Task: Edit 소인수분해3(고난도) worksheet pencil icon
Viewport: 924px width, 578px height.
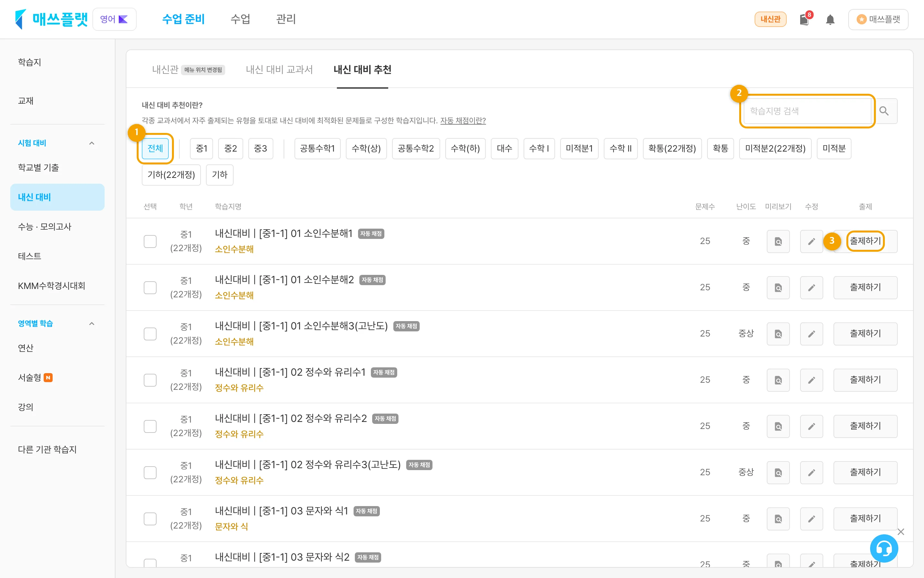Action: coord(811,334)
